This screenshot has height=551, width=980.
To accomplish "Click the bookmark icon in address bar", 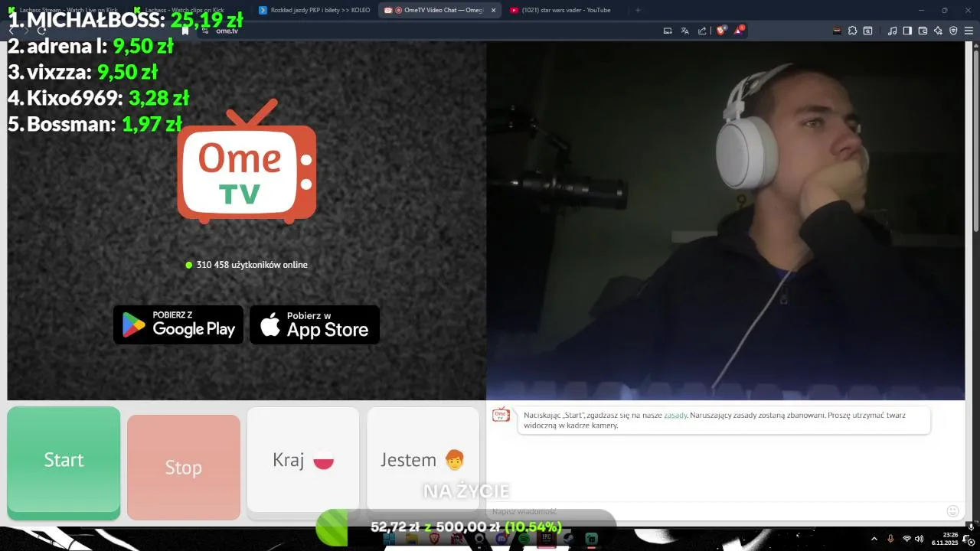I will [x=185, y=31].
